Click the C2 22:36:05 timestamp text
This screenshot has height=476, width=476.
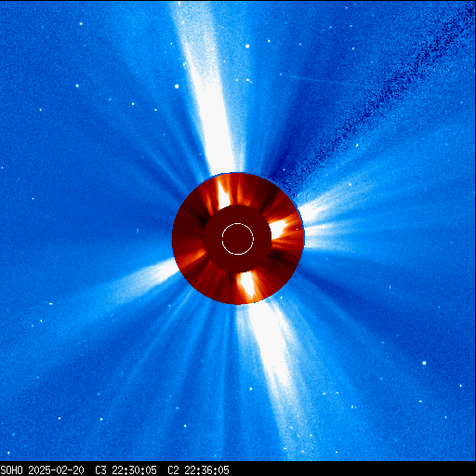click(x=198, y=469)
